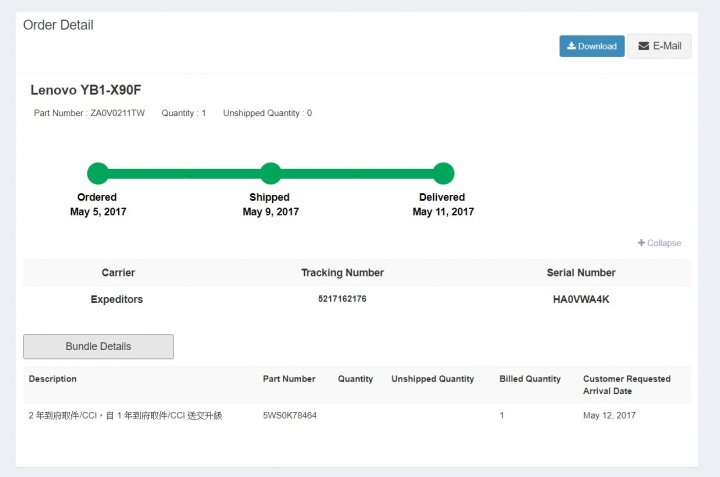
Task: Click the Expeditors carrier cell
Action: click(117, 299)
